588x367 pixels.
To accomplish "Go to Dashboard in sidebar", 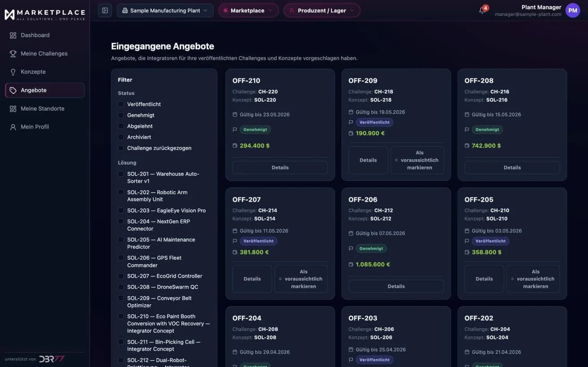I will point(45,35).
